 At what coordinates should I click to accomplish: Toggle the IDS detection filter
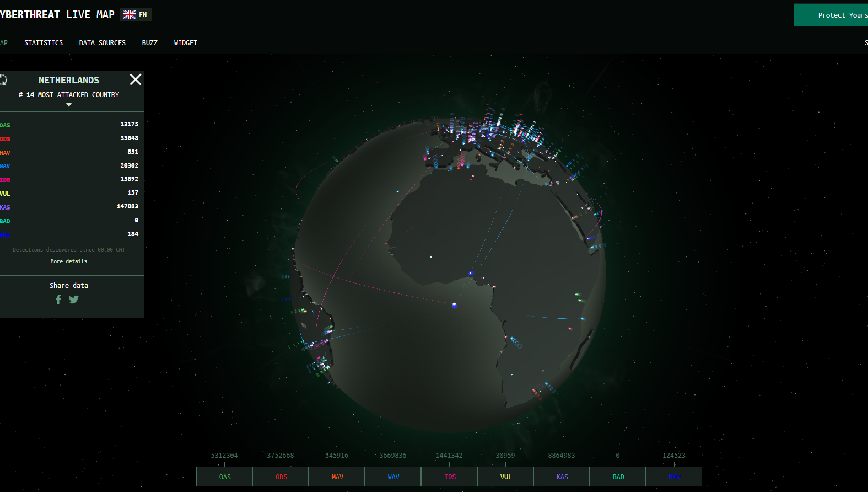(450, 477)
